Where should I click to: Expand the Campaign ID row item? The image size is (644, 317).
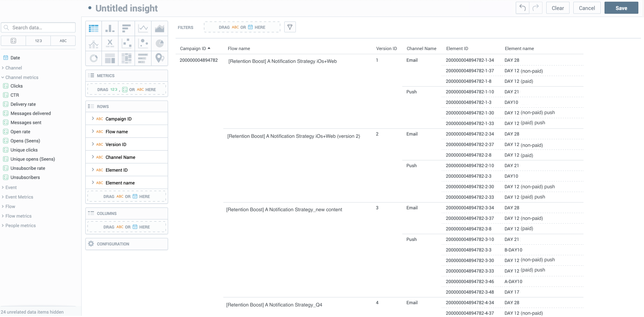pos(93,119)
